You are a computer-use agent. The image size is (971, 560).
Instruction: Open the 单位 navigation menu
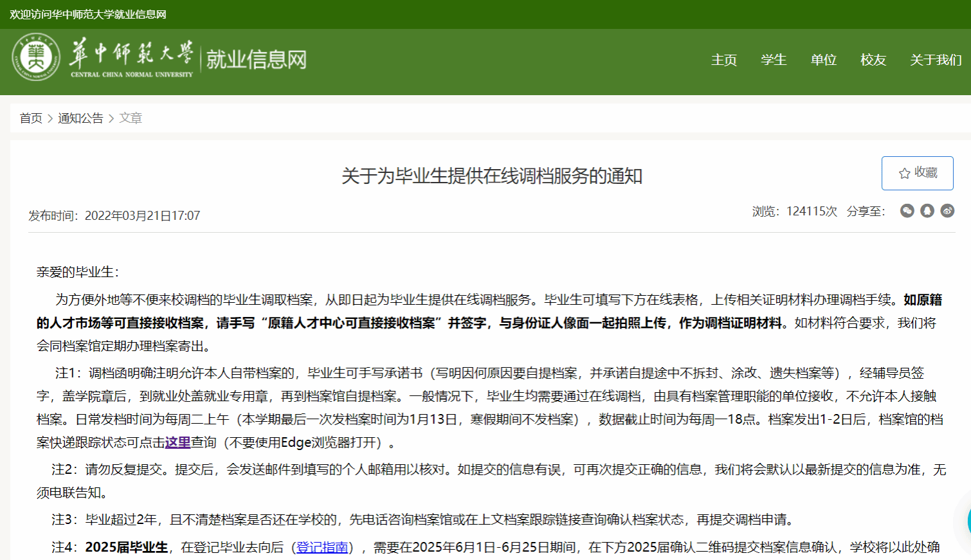(x=823, y=60)
